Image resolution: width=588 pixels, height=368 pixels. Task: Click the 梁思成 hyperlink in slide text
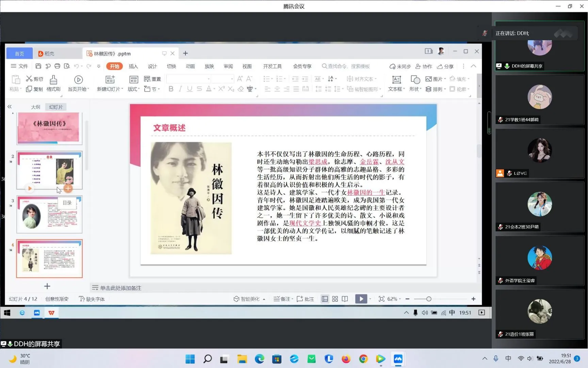[x=318, y=162]
